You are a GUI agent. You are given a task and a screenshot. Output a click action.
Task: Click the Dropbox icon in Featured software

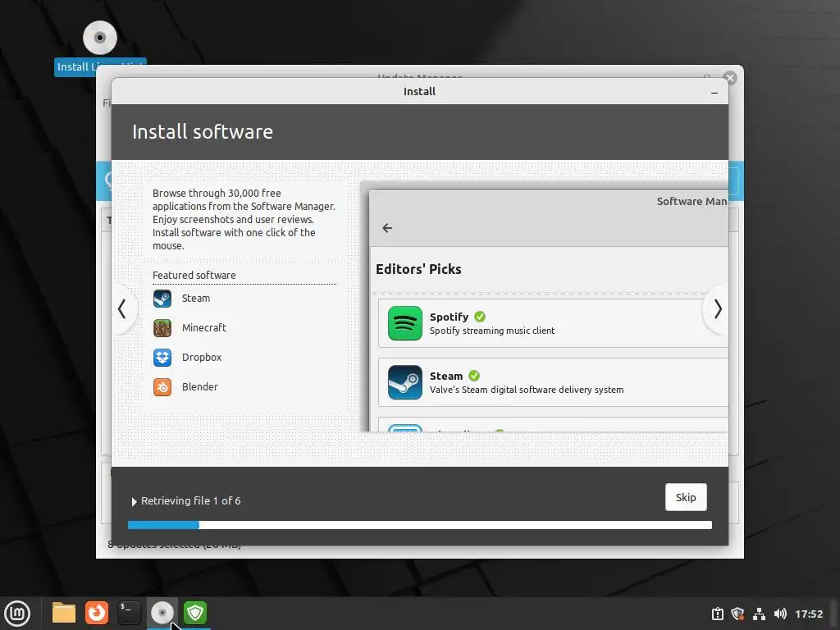[x=162, y=358]
